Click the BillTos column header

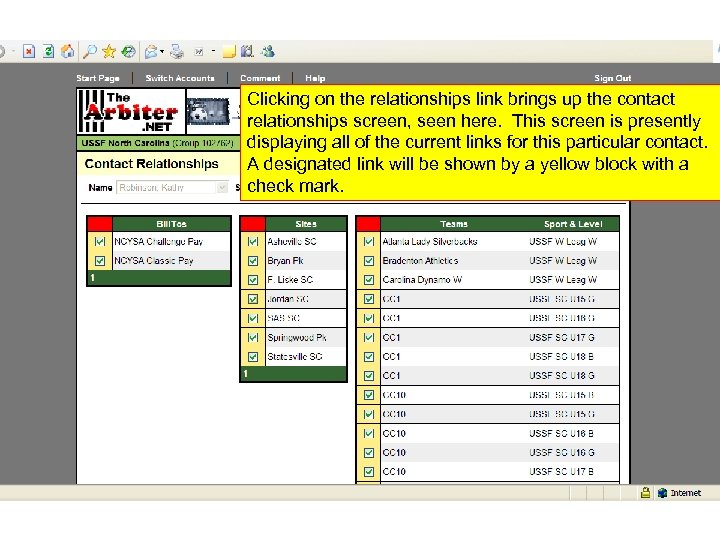[171, 224]
